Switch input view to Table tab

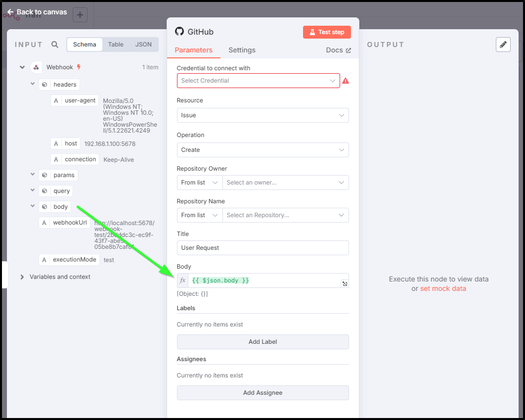pyautogui.click(x=116, y=44)
